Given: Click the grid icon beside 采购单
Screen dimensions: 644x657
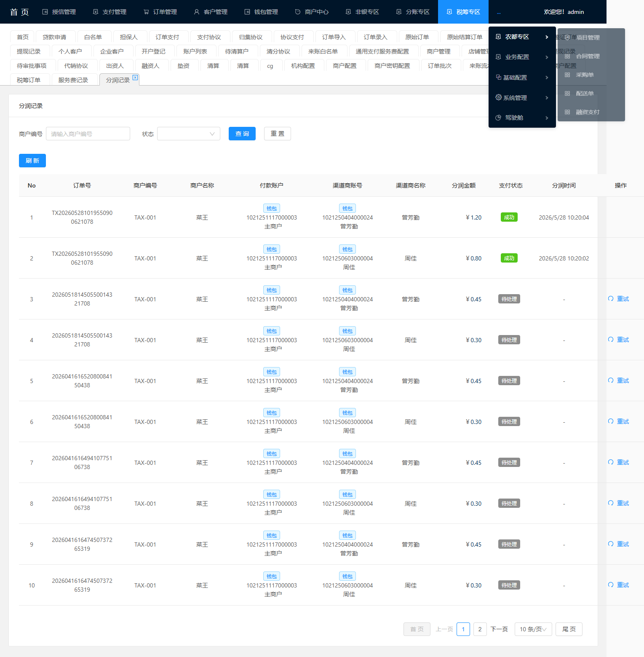Looking at the screenshot, I should [567, 75].
